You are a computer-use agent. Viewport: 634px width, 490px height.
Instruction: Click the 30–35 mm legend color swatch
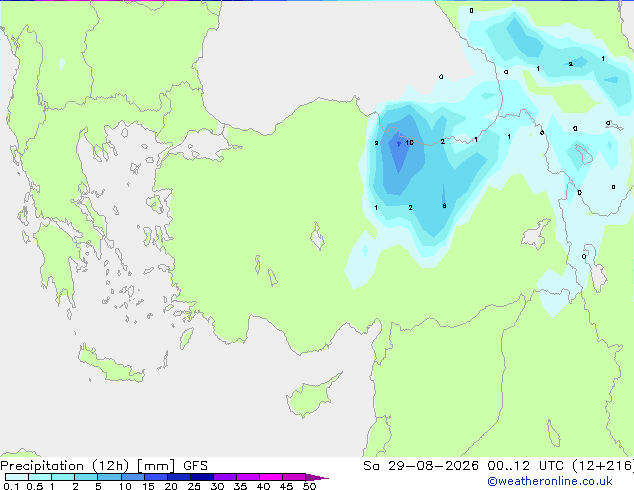[225, 477]
